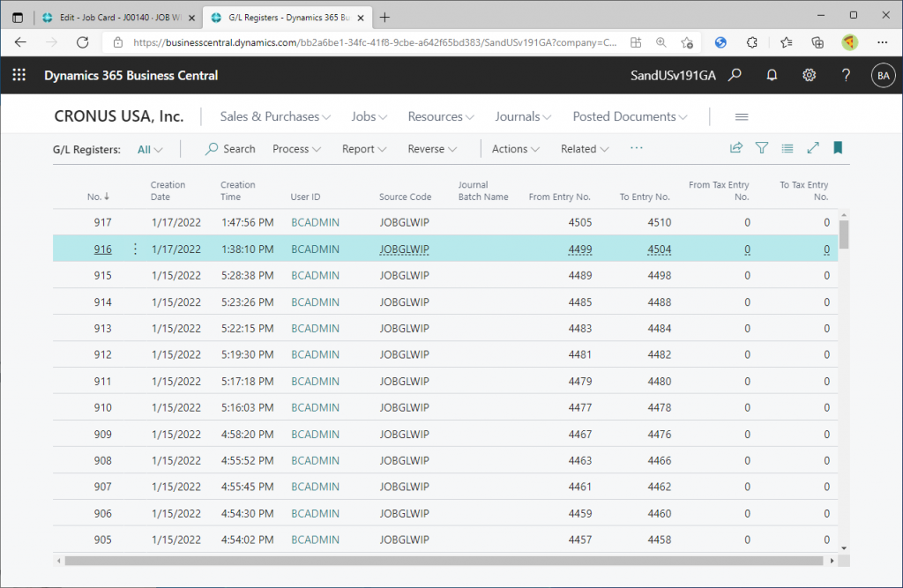Select register No. 905 cell

click(x=102, y=540)
